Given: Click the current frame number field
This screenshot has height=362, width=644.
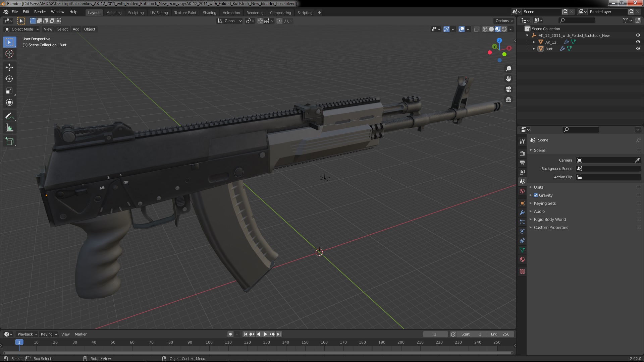Looking at the screenshot, I should tap(435, 334).
